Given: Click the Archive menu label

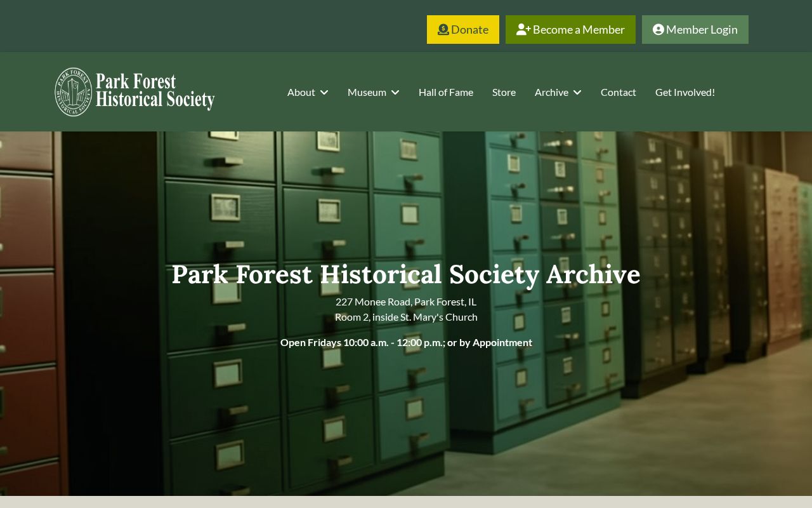Looking at the screenshot, I should pyautogui.click(x=551, y=92).
